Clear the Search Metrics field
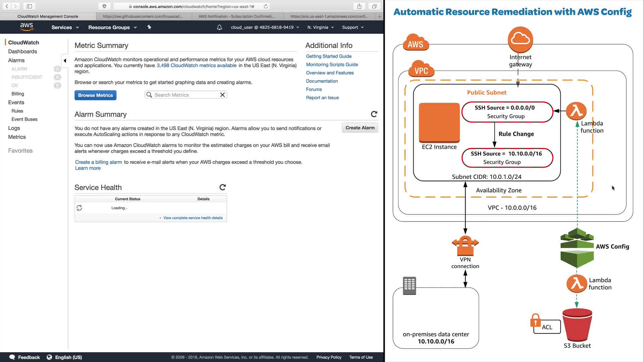The height and width of the screenshot is (362, 644). (x=222, y=95)
